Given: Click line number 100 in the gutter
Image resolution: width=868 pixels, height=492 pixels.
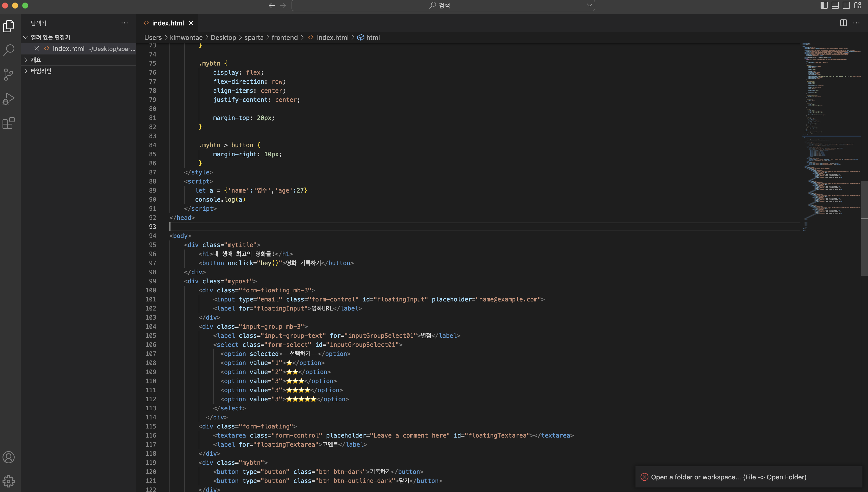Looking at the screenshot, I should click(151, 290).
